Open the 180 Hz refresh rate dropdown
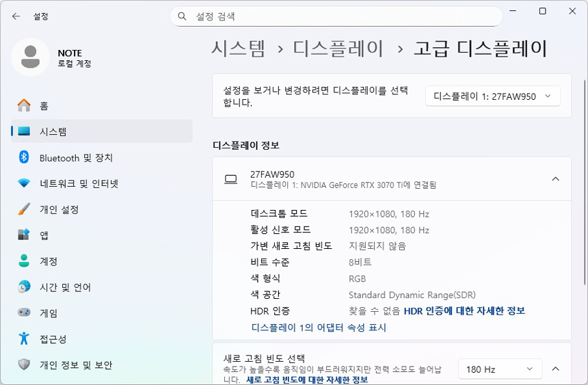 point(499,369)
